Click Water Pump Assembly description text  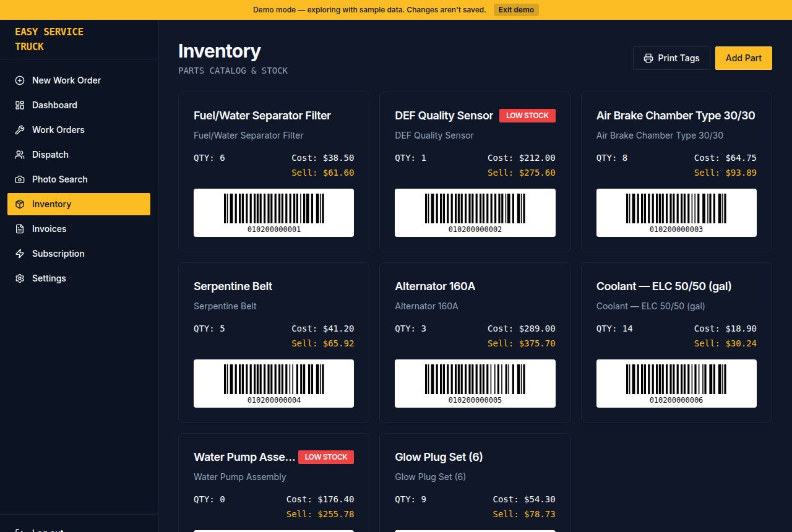[x=239, y=477]
